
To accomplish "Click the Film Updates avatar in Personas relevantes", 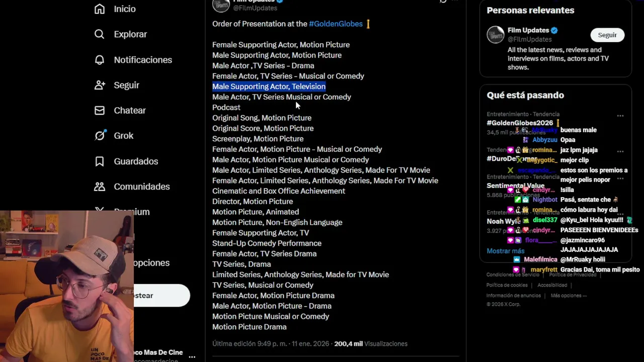I will 496,35.
